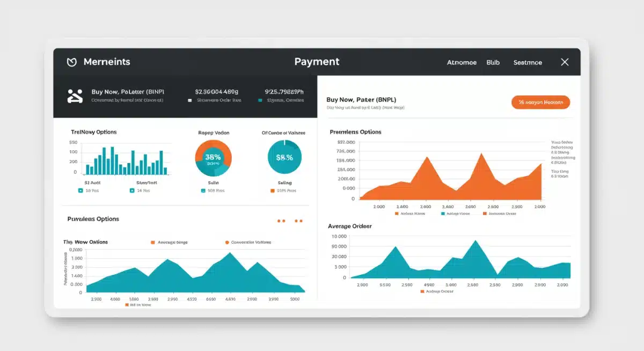Click the Shoppers Order Rate stat icon
This screenshot has height=351, width=644.
click(189, 100)
